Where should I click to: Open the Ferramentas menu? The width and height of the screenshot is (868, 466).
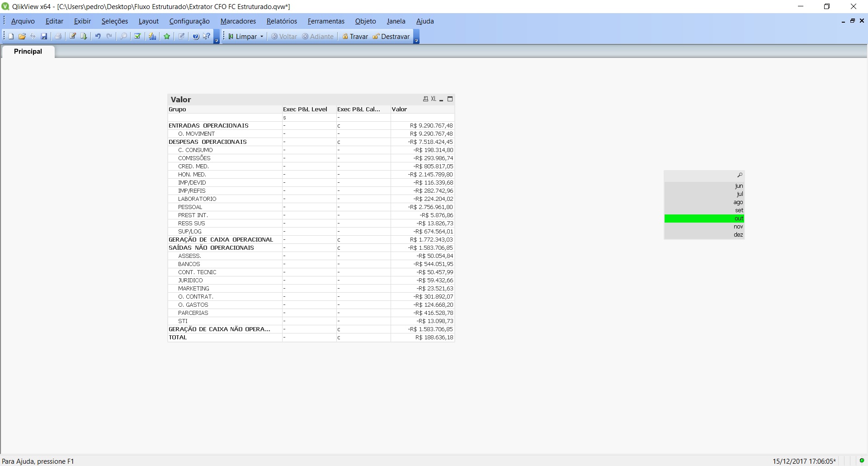point(326,21)
